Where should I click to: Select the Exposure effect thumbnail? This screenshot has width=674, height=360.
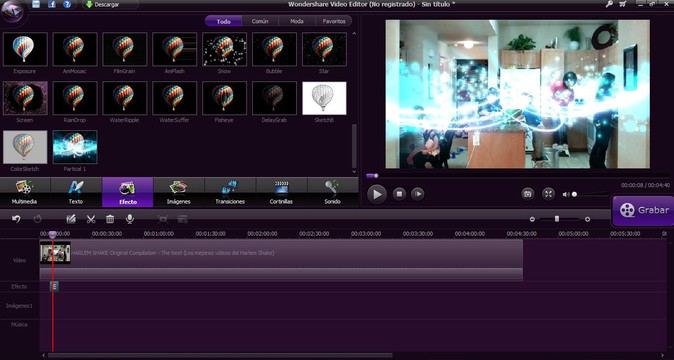click(25, 49)
